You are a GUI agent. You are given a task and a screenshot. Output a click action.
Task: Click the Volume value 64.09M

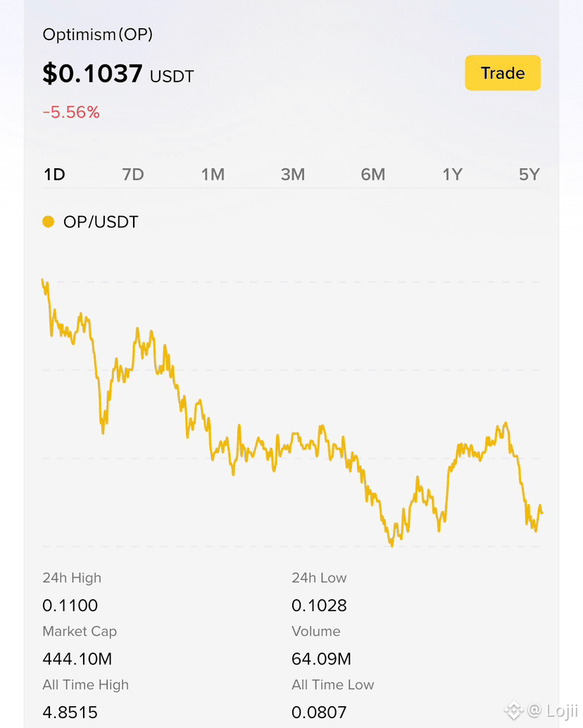(x=321, y=659)
